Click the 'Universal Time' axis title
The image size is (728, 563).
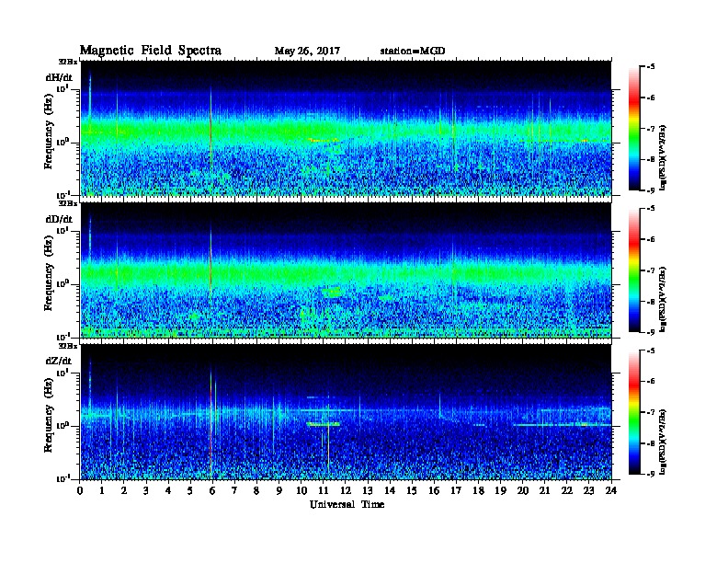coord(347,504)
